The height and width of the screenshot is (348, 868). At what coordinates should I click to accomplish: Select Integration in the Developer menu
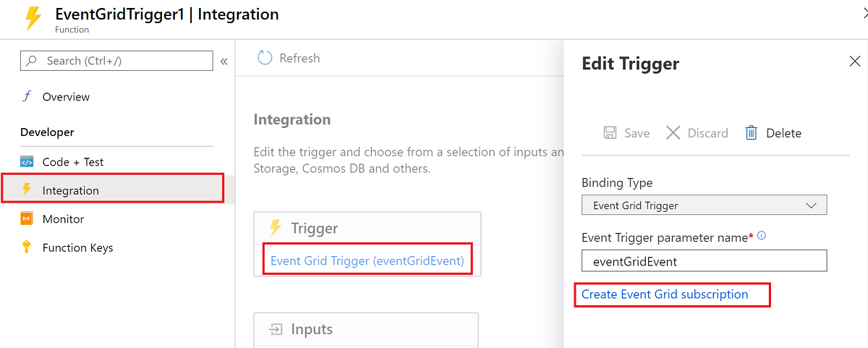70,190
